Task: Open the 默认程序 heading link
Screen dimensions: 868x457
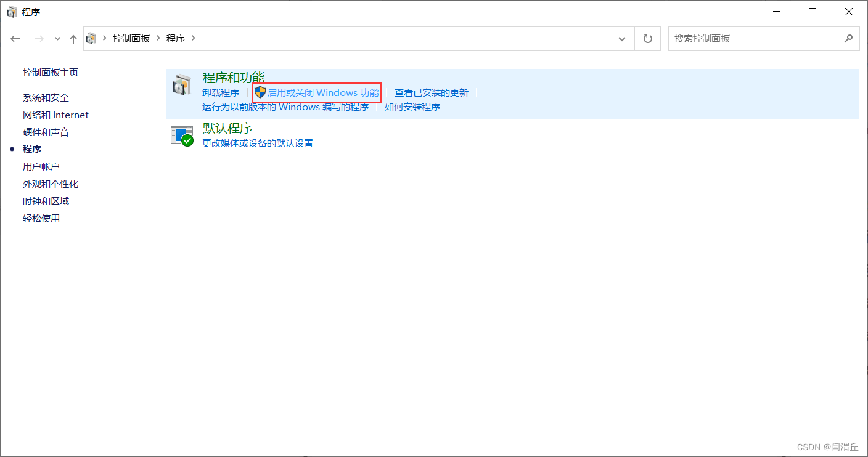Action: click(227, 128)
